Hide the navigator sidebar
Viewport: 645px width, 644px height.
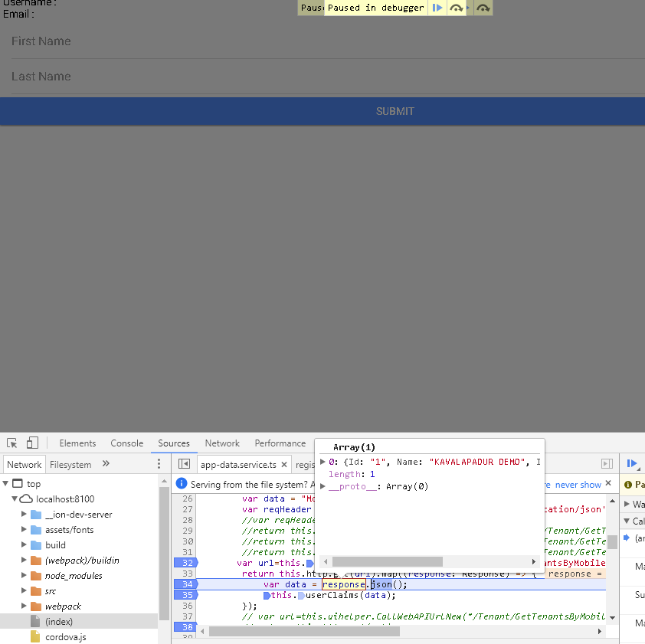coord(184,464)
